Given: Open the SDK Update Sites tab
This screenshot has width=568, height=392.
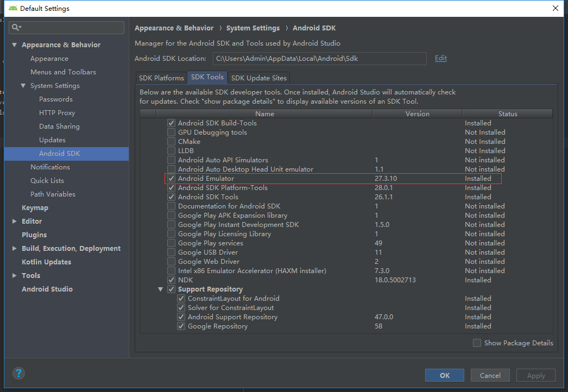Looking at the screenshot, I should 258,78.
